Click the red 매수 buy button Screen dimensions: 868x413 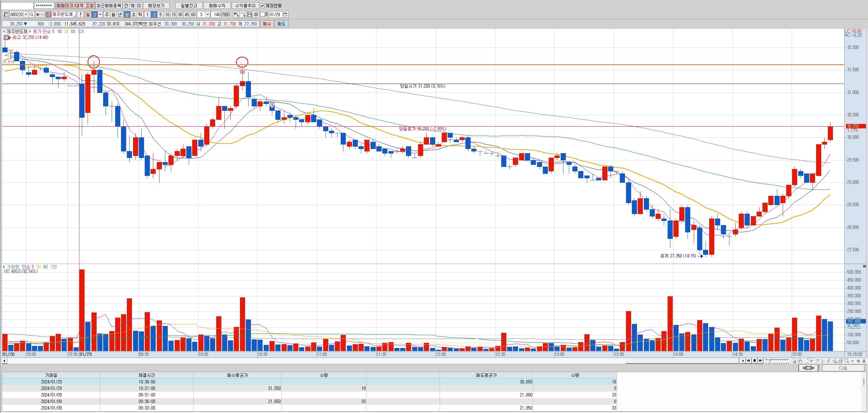pyautogui.click(x=267, y=24)
